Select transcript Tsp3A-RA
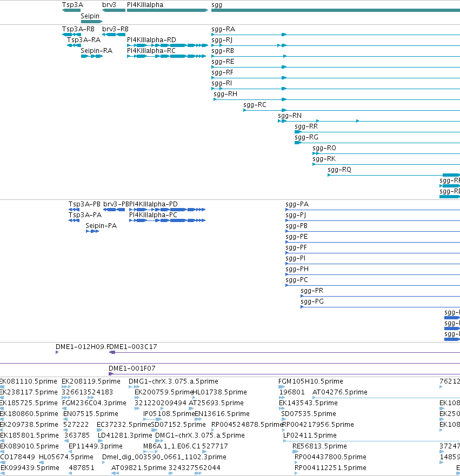460x476 pixels. pyautogui.click(x=74, y=45)
